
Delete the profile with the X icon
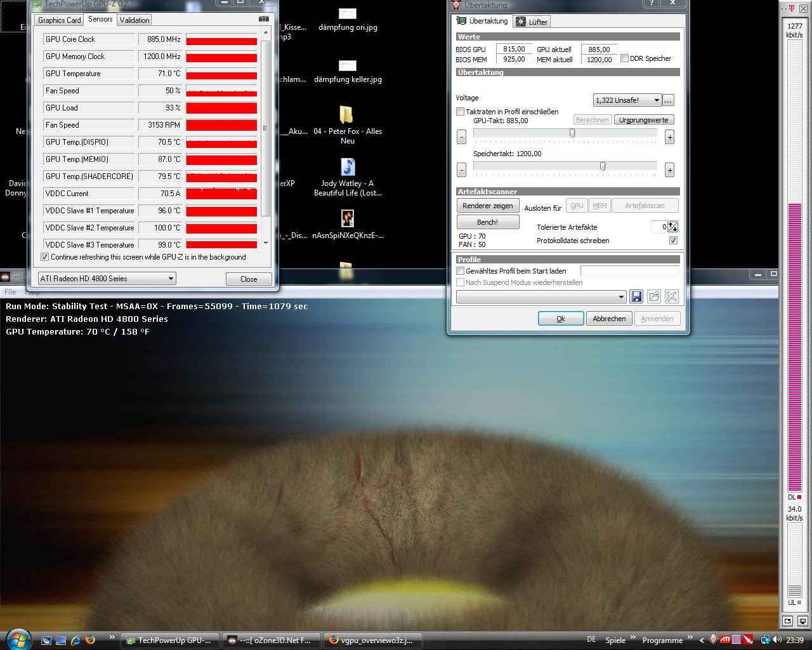pyautogui.click(x=672, y=296)
